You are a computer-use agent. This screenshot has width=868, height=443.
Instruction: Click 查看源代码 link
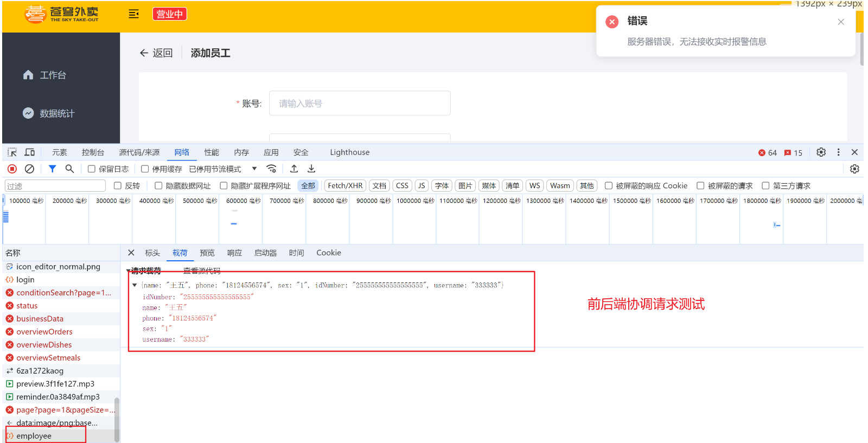point(202,271)
